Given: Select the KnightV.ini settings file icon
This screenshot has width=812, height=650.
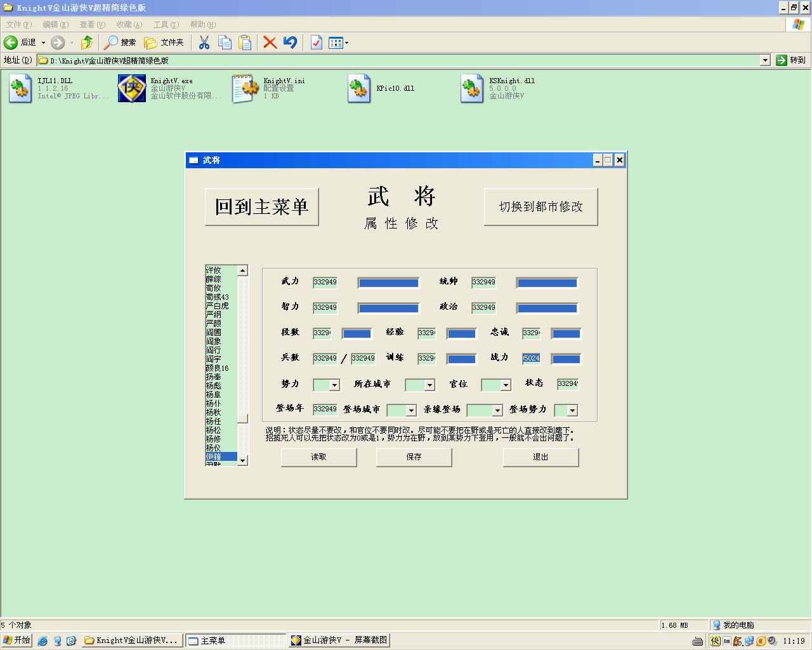Looking at the screenshot, I should (x=245, y=88).
